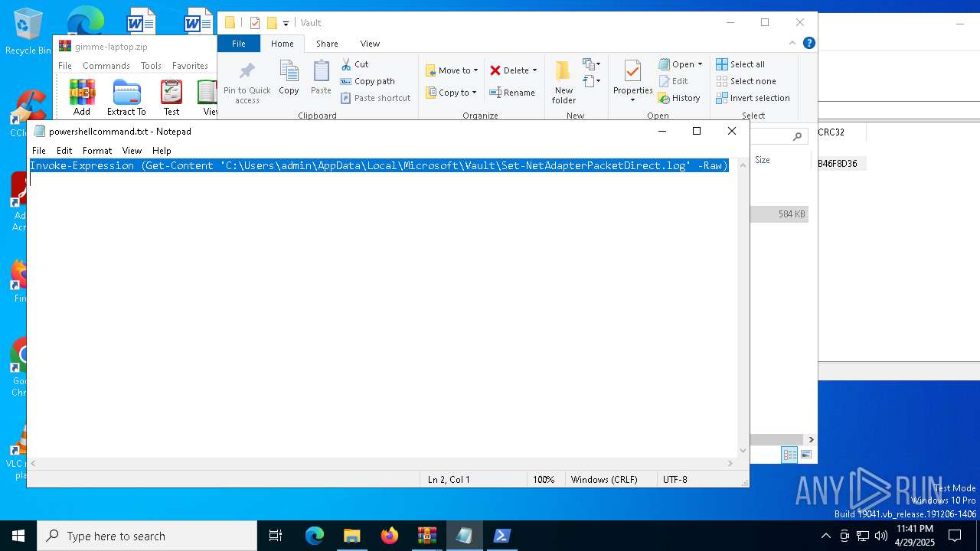Open File Explorer taskbar icon
Screen dimensions: 980x551
tap(352, 536)
